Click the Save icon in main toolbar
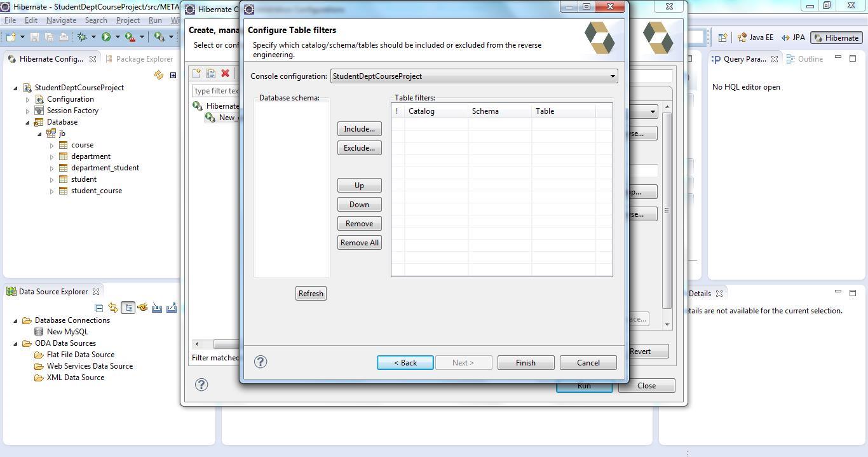Screen dimensions: 868x457 point(34,37)
